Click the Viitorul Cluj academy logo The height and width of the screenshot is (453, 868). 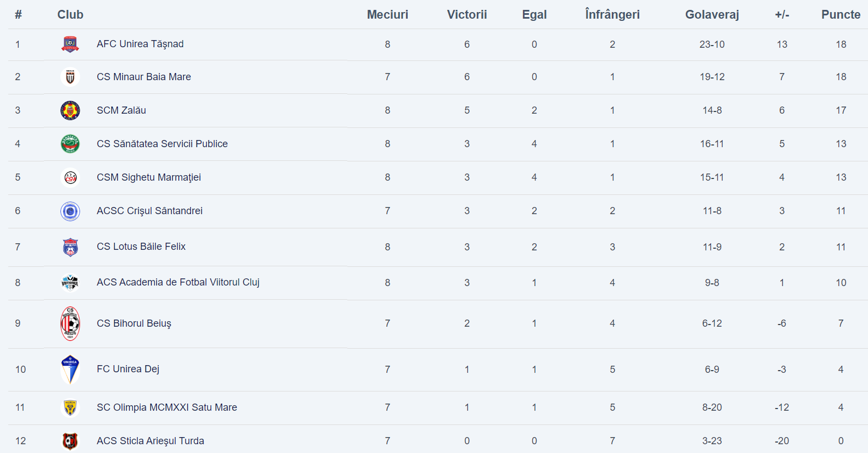70,283
